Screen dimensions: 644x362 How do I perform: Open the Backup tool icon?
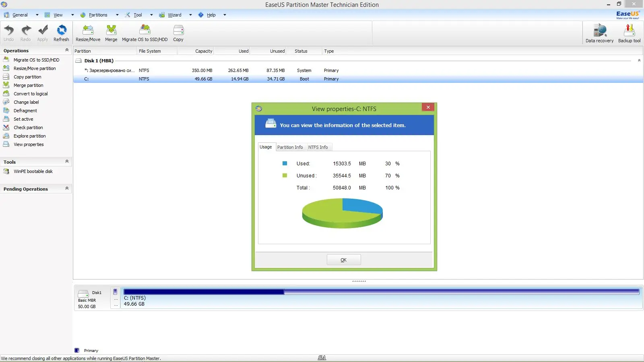(x=629, y=33)
